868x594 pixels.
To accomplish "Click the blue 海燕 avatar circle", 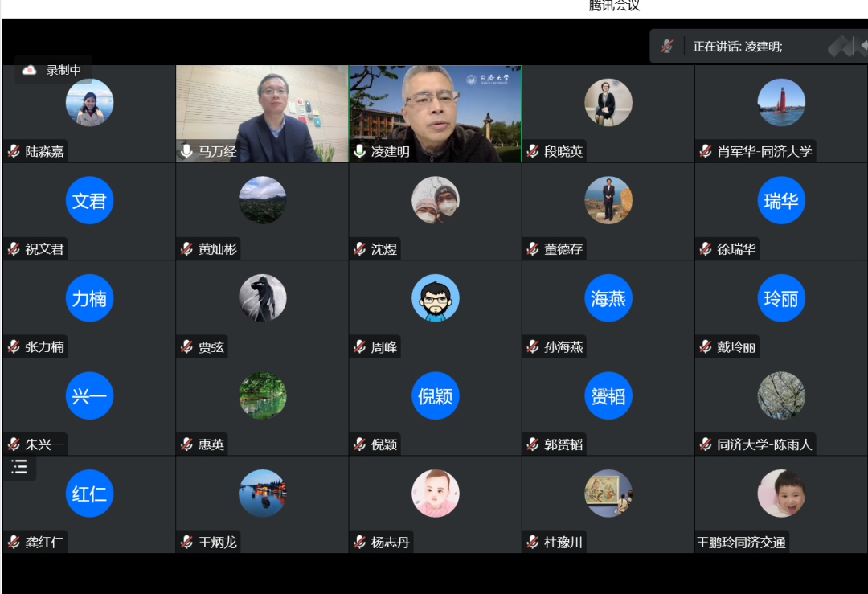I will click(608, 298).
